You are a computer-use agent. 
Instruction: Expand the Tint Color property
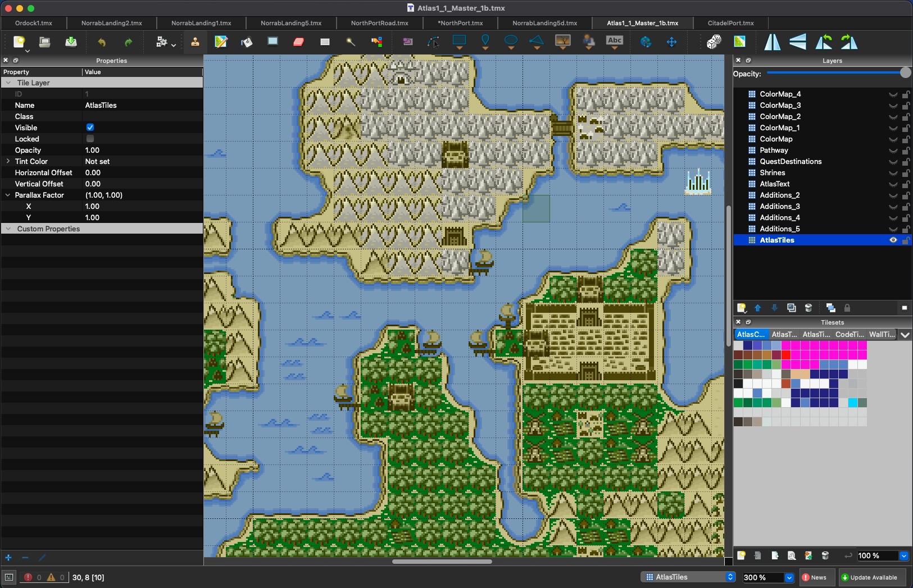(8, 161)
